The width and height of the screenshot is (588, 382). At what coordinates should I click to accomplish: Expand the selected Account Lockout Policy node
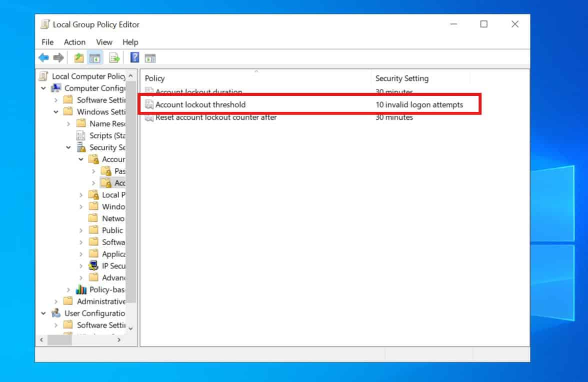tap(93, 183)
